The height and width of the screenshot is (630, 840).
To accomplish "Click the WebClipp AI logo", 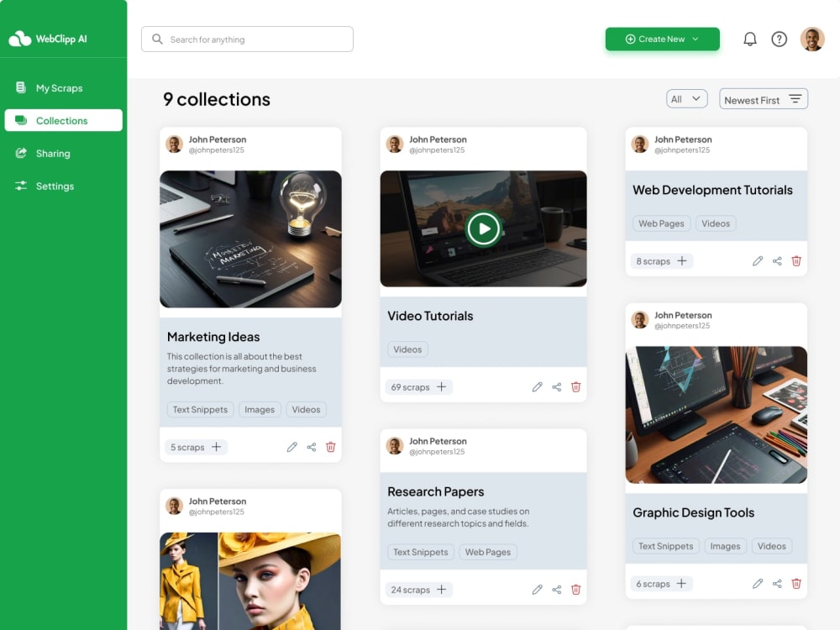I will [48, 39].
